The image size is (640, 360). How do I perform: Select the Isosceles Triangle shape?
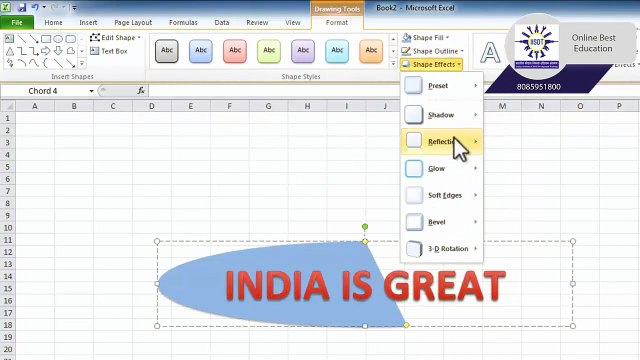9,51
